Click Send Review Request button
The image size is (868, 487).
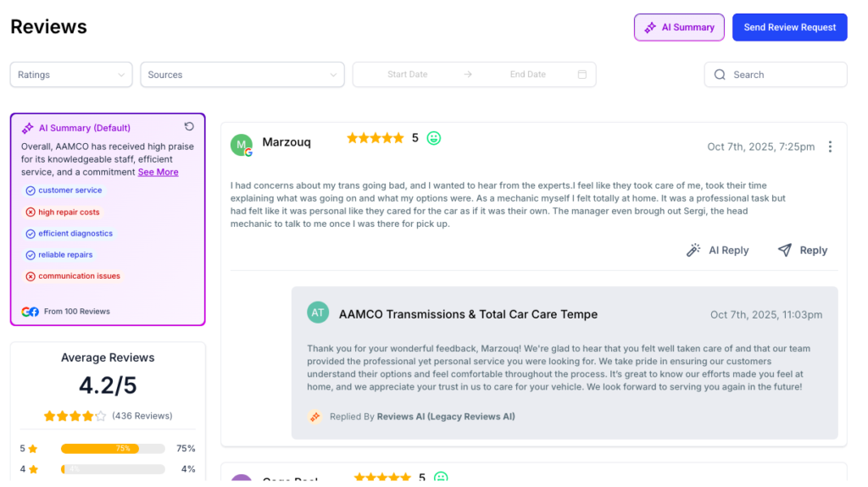[x=790, y=27]
